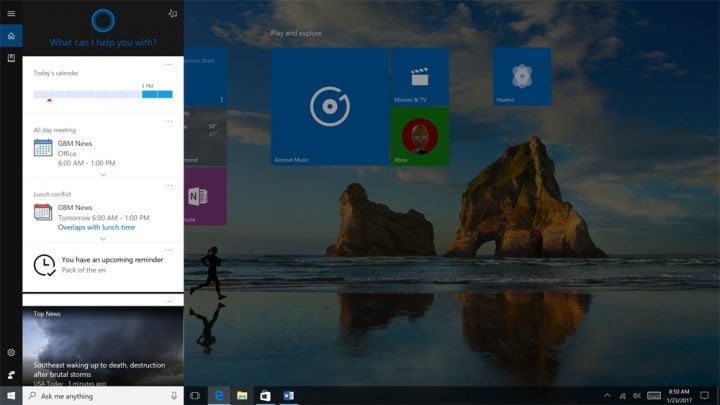Open the OneNote tile
Image resolution: width=720 pixels, height=405 pixels.
[205, 196]
